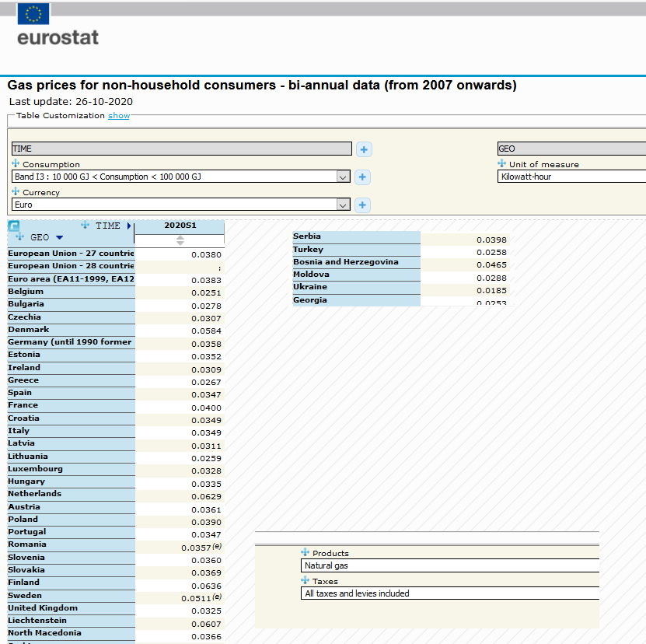Viewport: 646px width, 644px height.
Task: Select the Liechtenstein row label
Action: coord(72,621)
